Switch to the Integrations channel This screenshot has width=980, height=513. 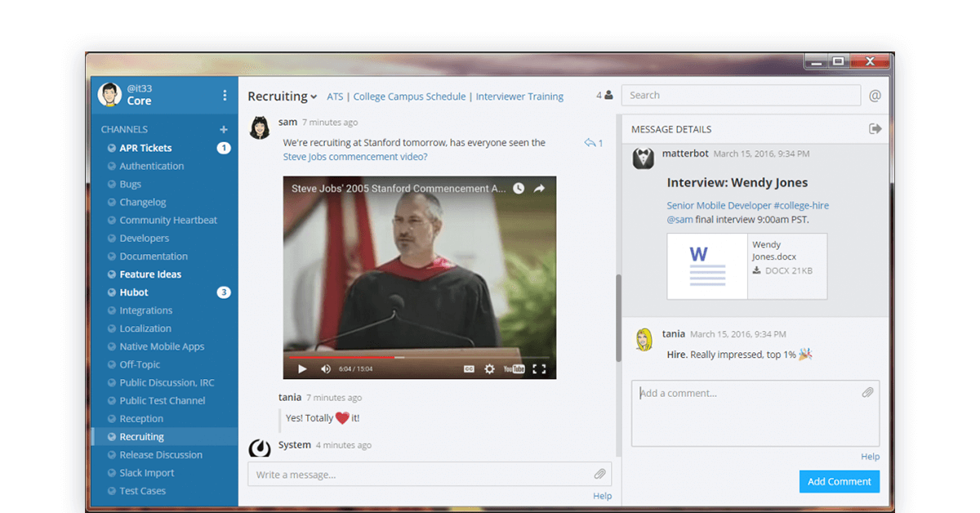(x=146, y=310)
